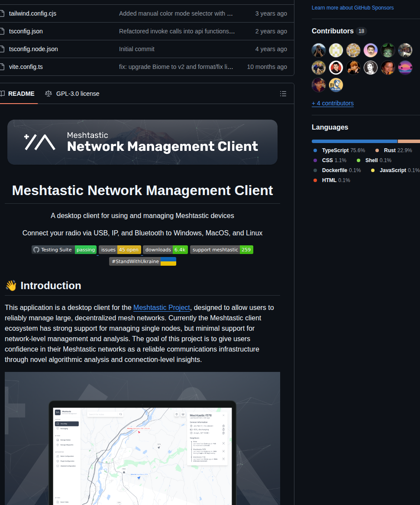The width and height of the screenshot is (420, 505).
Task: Click the '3 years ago' timestamp for tailwind.config.cjs
Action: click(271, 13)
